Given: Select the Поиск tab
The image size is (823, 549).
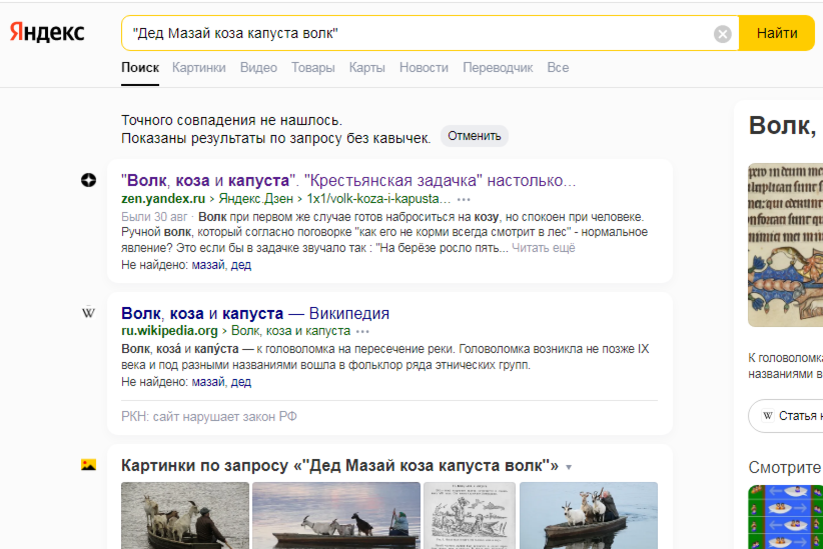Looking at the screenshot, I should tap(140, 68).
